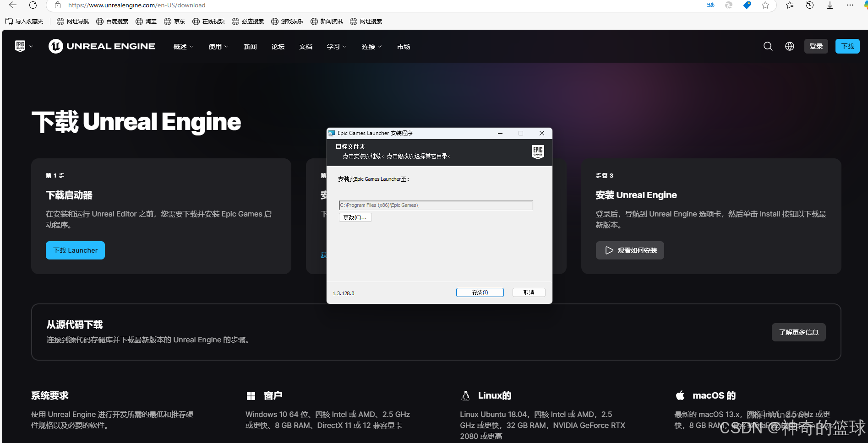The height and width of the screenshot is (443, 868).
Task: Open browser history icon
Action: (810, 5)
